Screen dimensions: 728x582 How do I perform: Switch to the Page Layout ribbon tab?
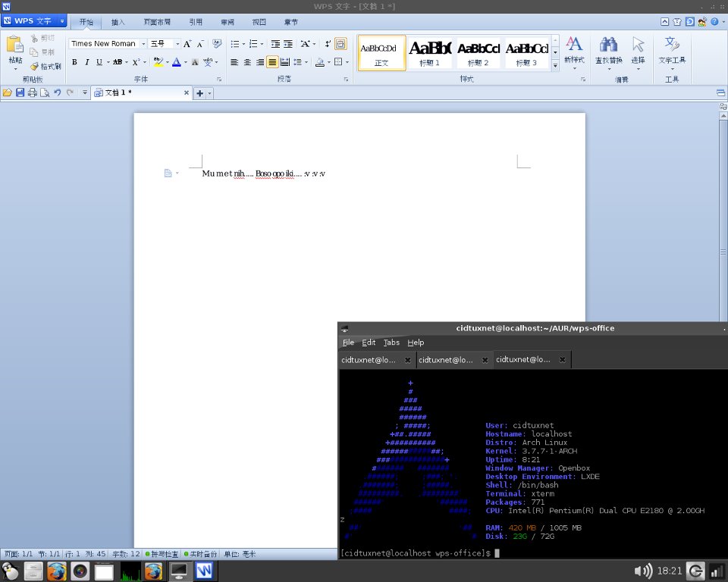coord(157,22)
